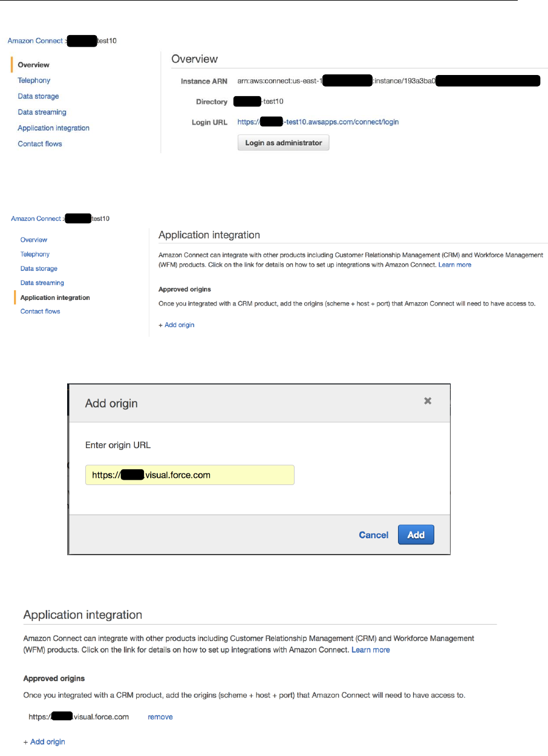Select Data storage in the top sidebar
Image resolution: width=548 pixels, height=756 pixels.
click(x=38, y=96)
